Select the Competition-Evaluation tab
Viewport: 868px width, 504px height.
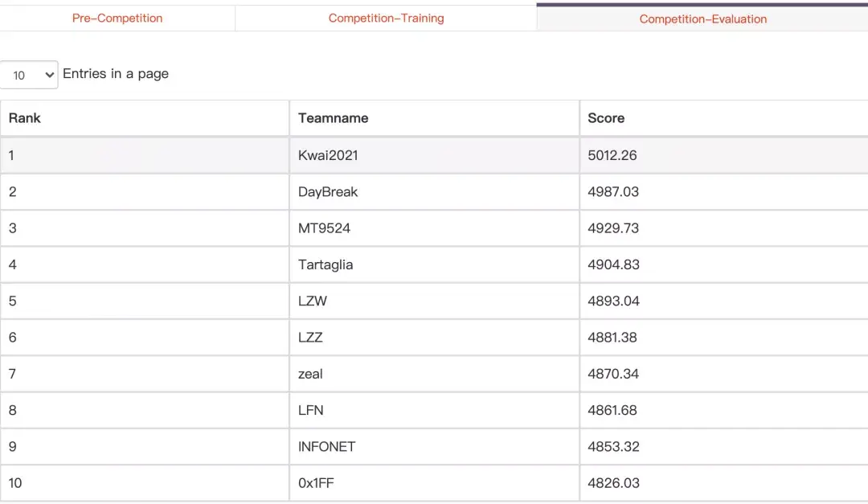click(702, 18)
